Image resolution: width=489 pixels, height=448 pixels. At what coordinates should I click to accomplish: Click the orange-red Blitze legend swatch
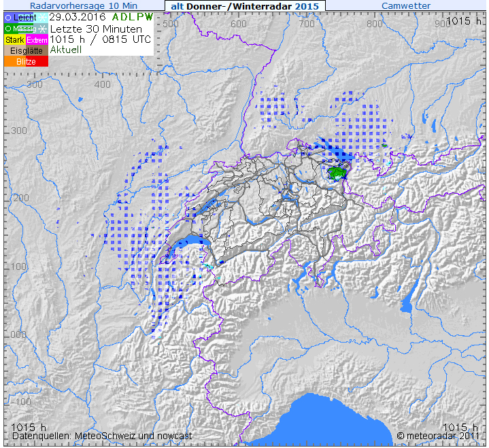click(x=27, y=61)
